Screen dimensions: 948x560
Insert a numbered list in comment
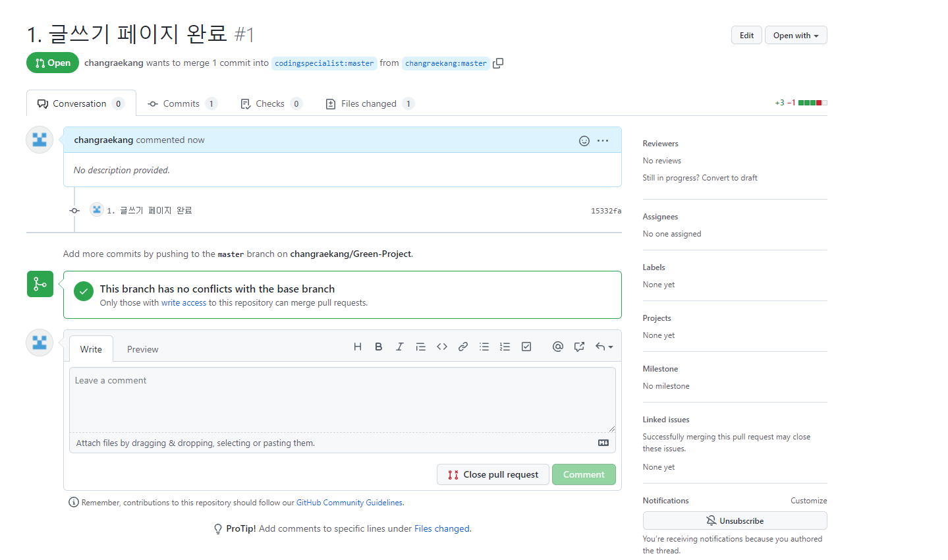pos(505,347)
